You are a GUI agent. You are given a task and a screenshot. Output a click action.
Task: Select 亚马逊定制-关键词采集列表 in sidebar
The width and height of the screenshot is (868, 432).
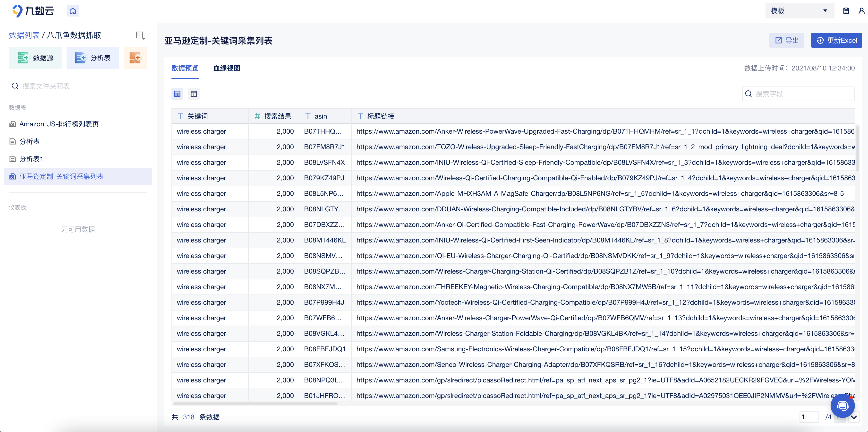coord(78,177)
